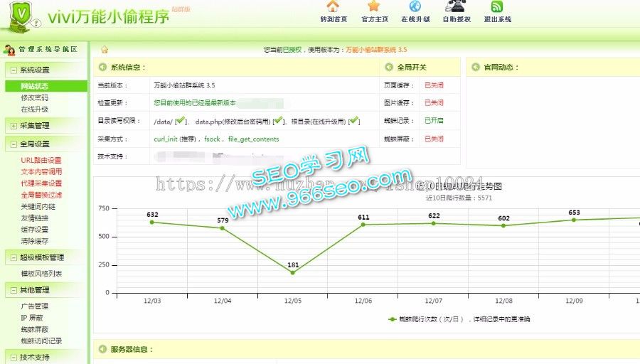Screen dimensions: 640x364
Task: Click the 12/08 chart point labeled 602
Action: click(x=503, y=225)
